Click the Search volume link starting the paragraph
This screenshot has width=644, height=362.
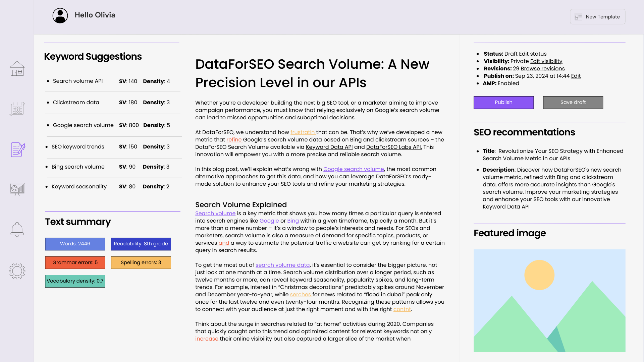[x=215, y=213]
